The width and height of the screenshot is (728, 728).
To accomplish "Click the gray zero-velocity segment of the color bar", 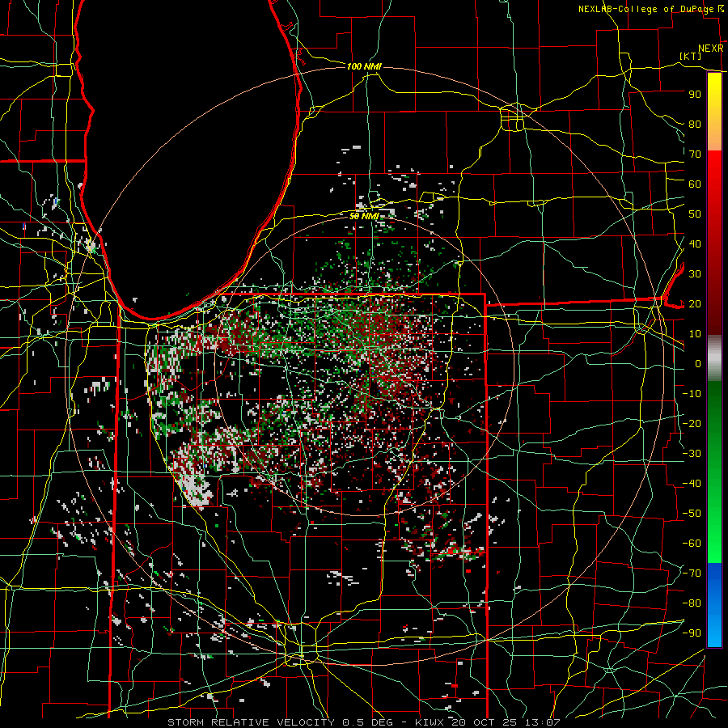I will tap(714, 358).
